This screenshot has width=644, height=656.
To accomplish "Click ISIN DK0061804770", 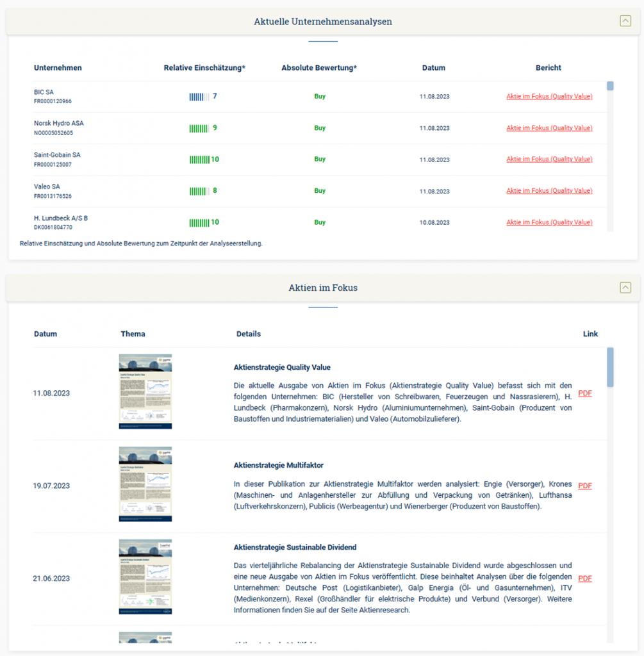I will point(53,227).
